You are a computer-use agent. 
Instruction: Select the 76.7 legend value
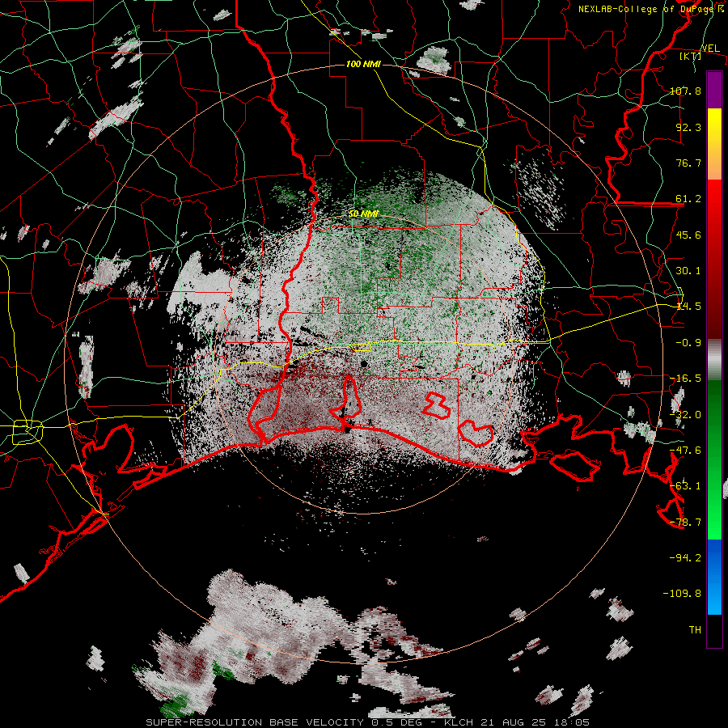point(688,163)
